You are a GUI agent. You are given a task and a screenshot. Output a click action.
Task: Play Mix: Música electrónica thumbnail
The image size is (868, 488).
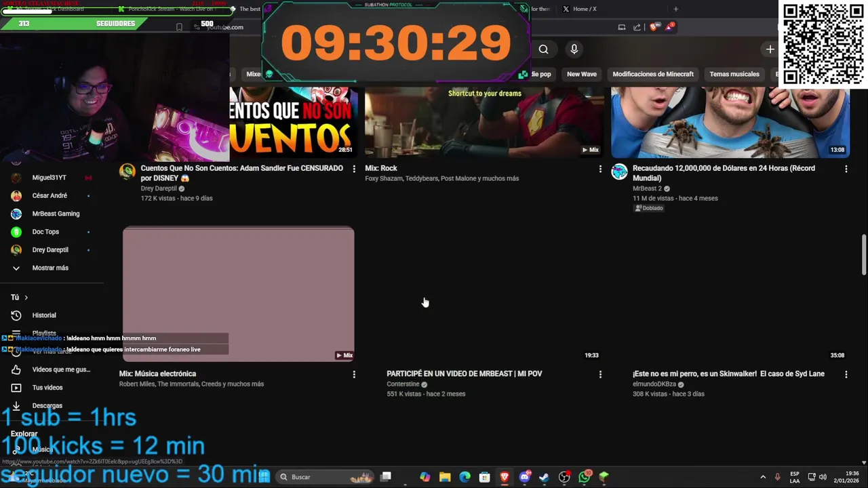pyautogui.click(x=238, y=294)
